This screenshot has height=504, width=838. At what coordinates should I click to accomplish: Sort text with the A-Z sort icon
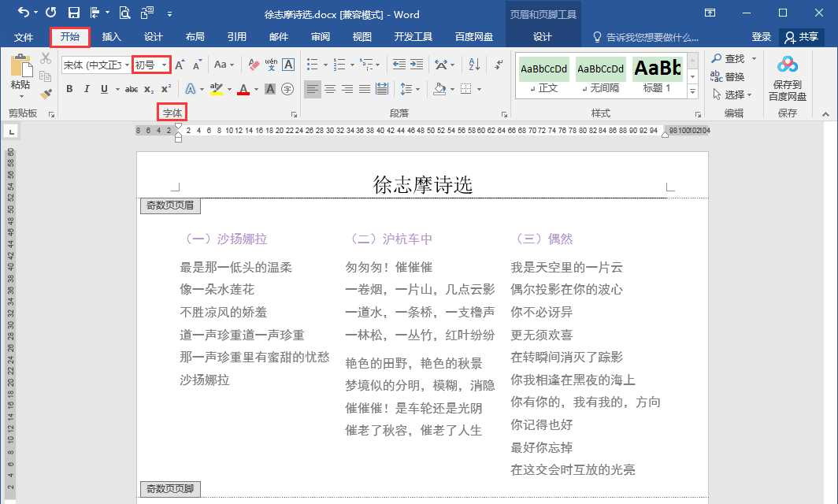click(x=474, y=65)
